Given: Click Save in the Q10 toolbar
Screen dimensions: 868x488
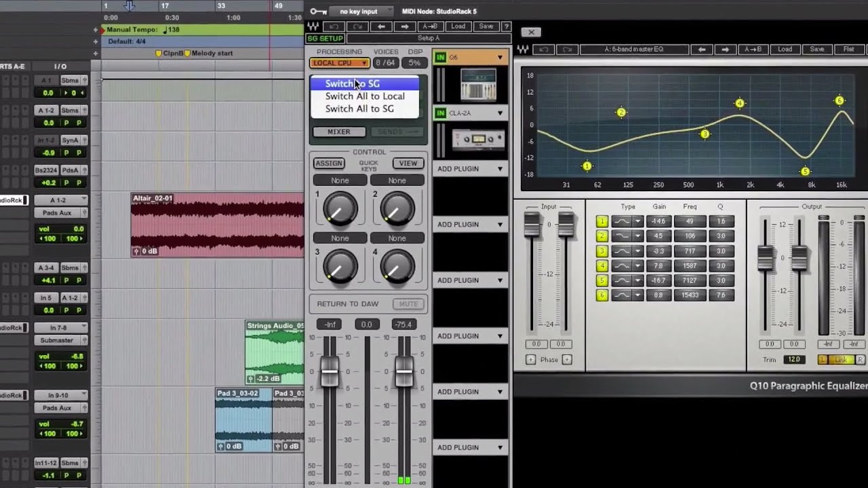Looking at the screenshot, I should coord(817,49).
